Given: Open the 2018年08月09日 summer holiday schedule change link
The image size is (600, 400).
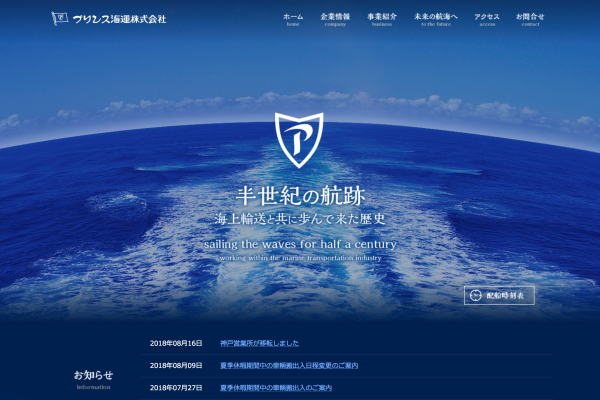Looking at the screenshot, I should [x=289, y=366].
